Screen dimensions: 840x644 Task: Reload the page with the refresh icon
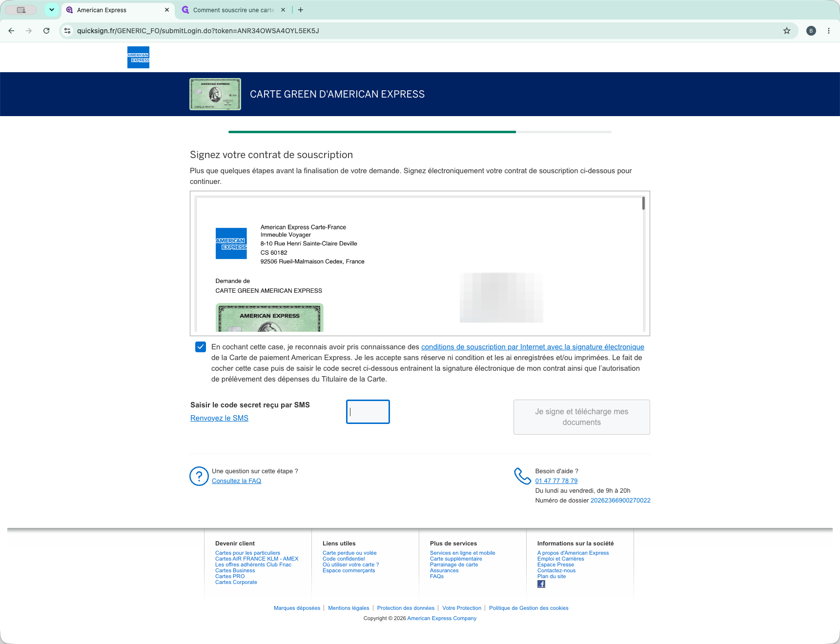tap(46, 31)
